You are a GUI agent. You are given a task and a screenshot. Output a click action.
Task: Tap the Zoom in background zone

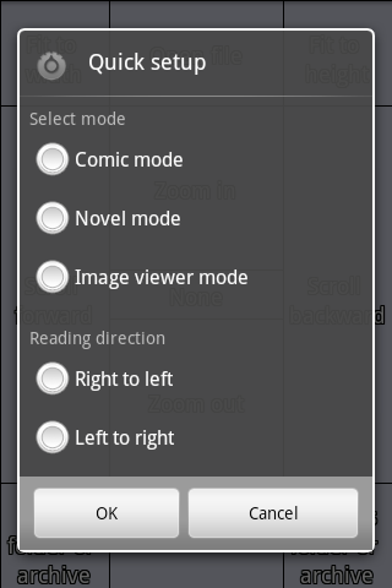pyautogui.click(x=195, y=191)
